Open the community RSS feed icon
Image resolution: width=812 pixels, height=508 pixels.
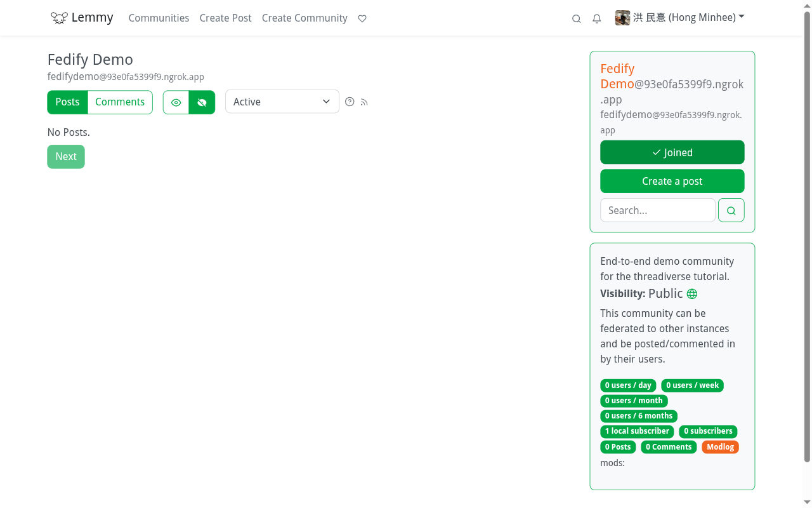click(364, 102)
